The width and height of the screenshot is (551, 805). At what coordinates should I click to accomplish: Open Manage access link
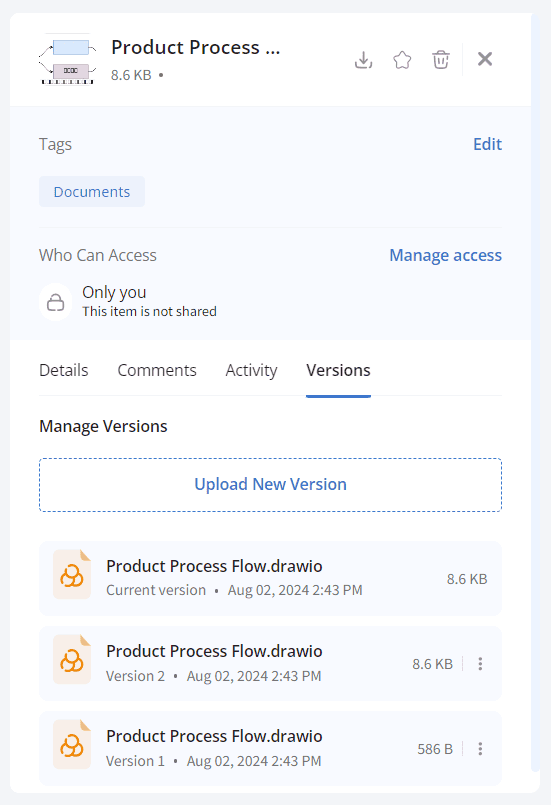[446, 255]
